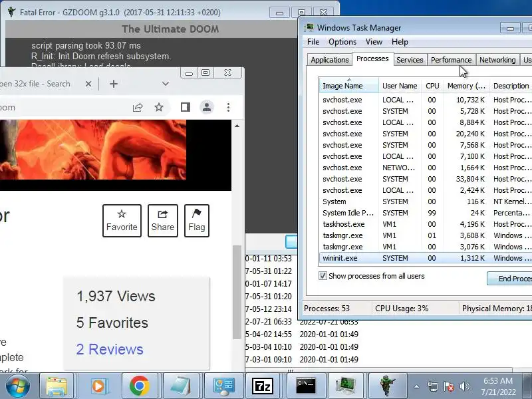Viewport: 532px width, 399px height.
Task: Sort by Memory column header
Action: [466, 86]
